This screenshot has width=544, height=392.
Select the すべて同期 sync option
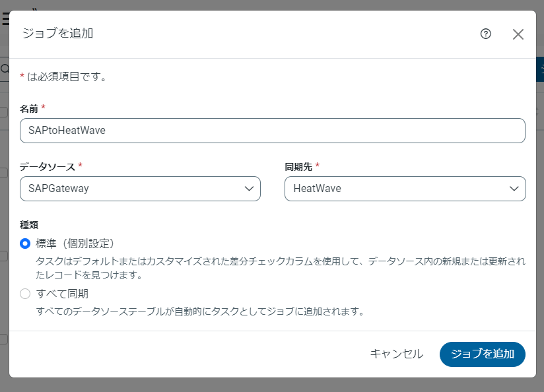coord(24,293)
